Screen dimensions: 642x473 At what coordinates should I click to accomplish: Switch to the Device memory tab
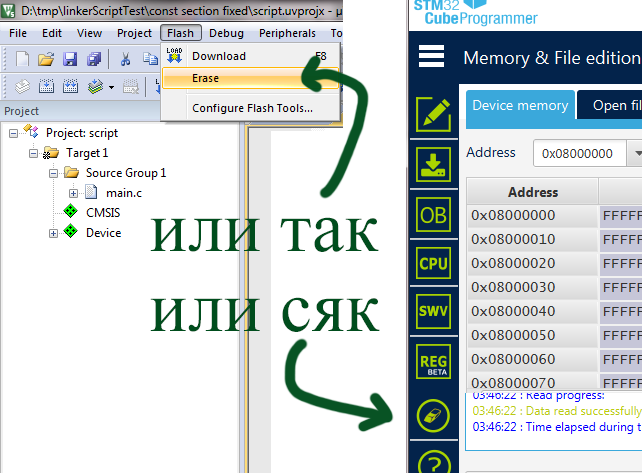coord(519,105)
